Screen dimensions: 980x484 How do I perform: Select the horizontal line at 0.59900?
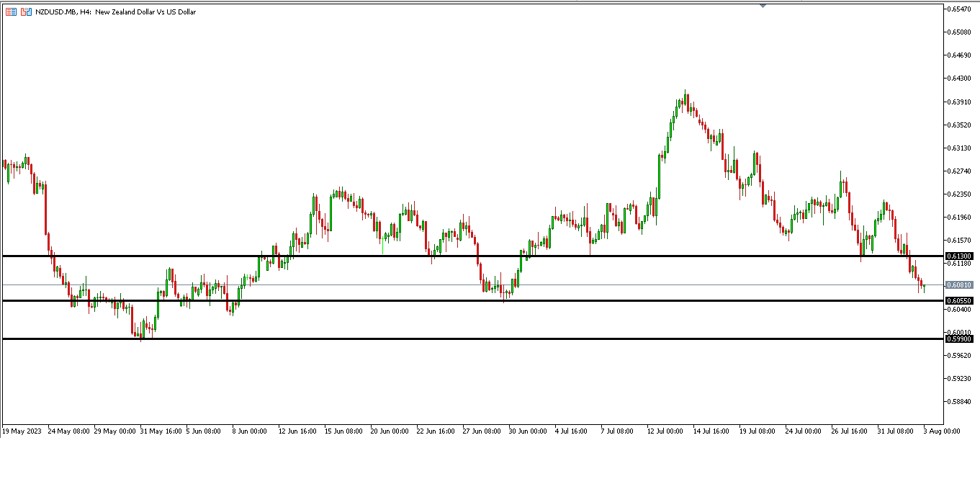click(472, 339)
